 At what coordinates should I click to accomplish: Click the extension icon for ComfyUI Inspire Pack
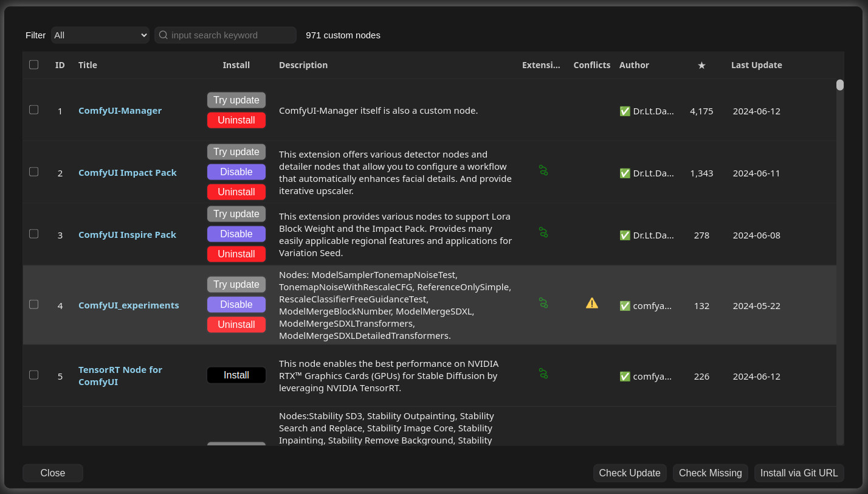(542, 232)
